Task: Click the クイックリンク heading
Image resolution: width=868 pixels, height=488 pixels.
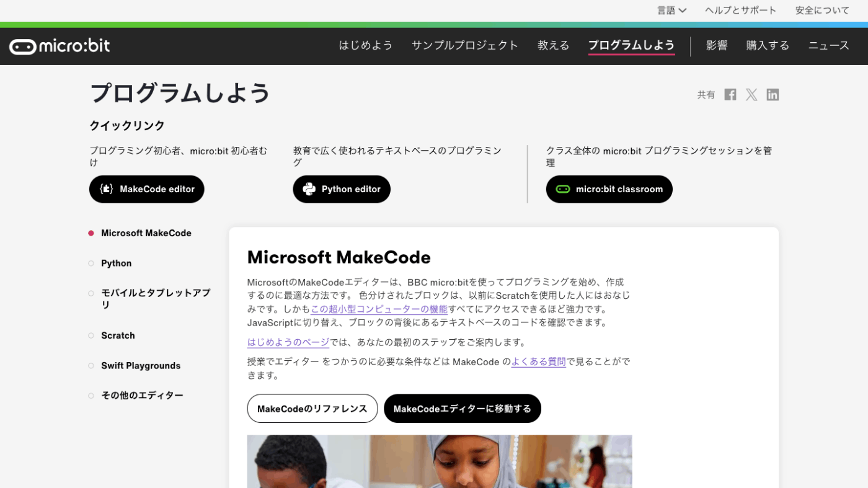Action: [127, 126]
